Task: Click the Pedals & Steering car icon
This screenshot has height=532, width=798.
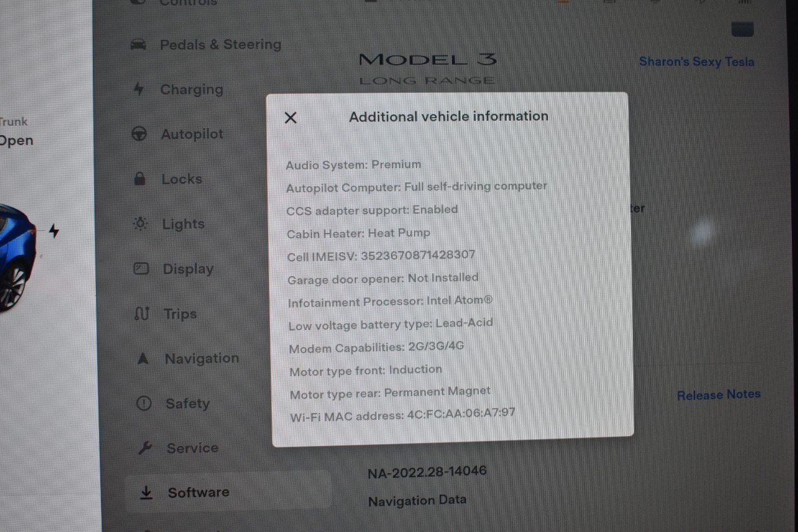Action: coord(138,45)
